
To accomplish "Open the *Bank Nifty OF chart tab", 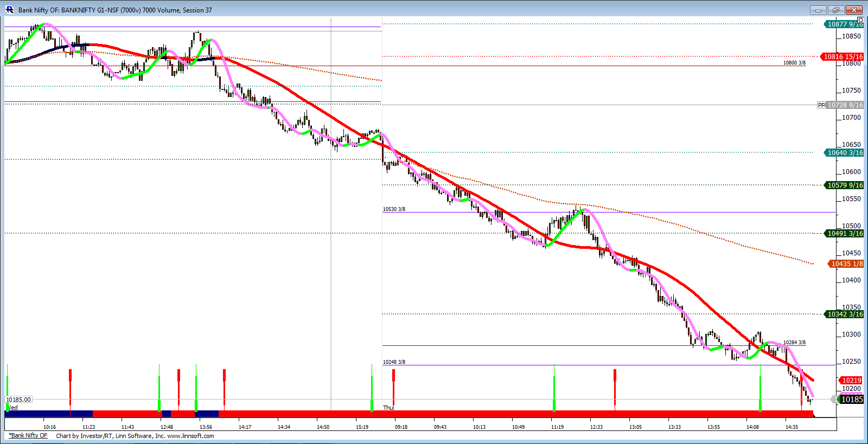I will (x=28, y=435).
